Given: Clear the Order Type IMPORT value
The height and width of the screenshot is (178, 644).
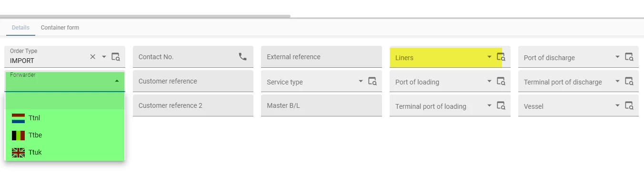Looking at the screenshot, I should [x=93, y=57].
